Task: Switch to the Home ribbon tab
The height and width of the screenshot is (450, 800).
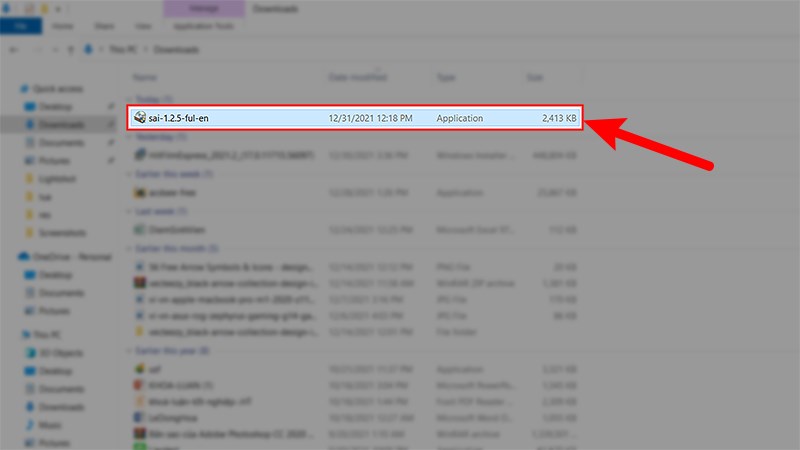Action: click(63, 26)
